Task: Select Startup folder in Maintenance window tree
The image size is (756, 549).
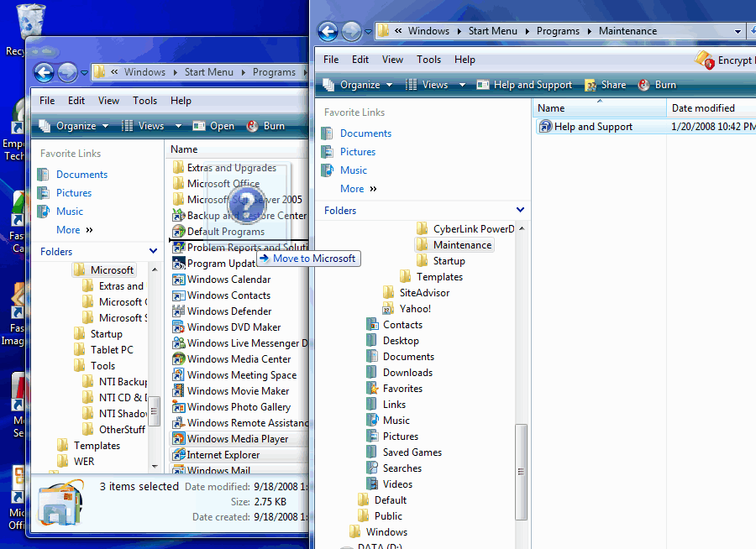Action: coord(449,261)
